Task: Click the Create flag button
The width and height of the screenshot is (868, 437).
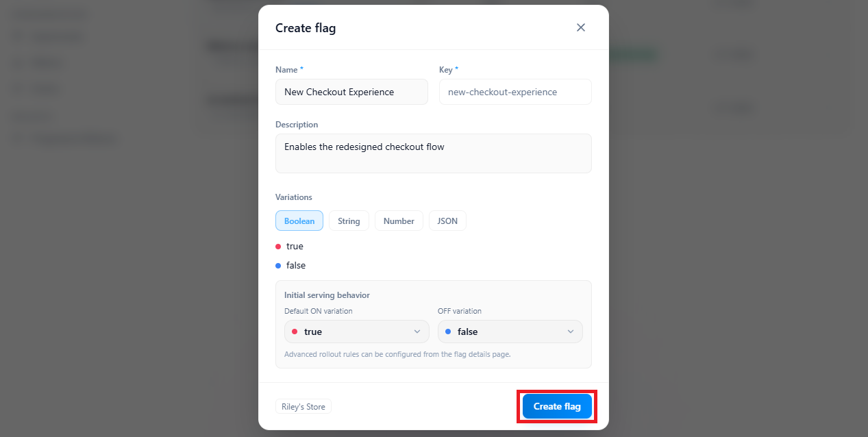Action: pos(556,406)
